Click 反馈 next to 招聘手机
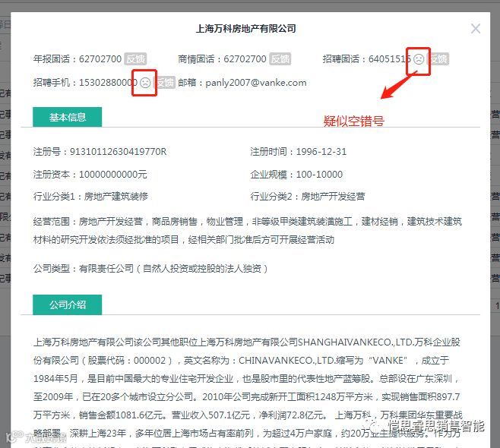This screenshot has width=500, height=448. pyautogui.click(x=165, y=83)
